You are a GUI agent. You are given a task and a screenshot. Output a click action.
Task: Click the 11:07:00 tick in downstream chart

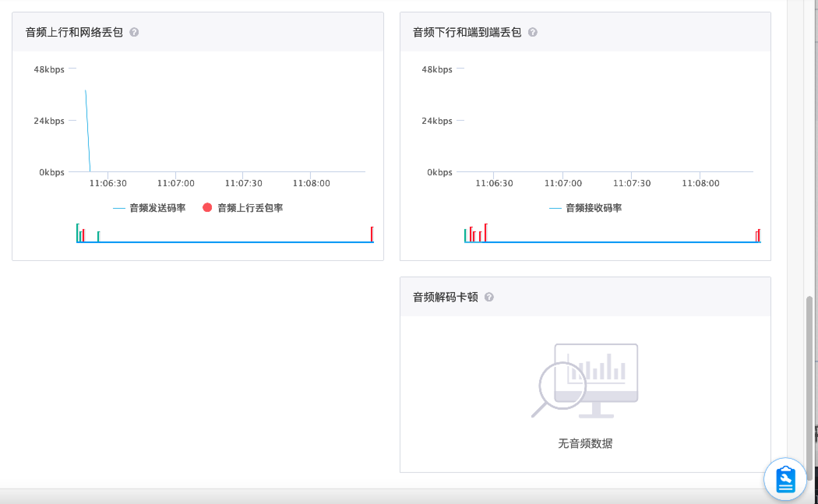563,183
